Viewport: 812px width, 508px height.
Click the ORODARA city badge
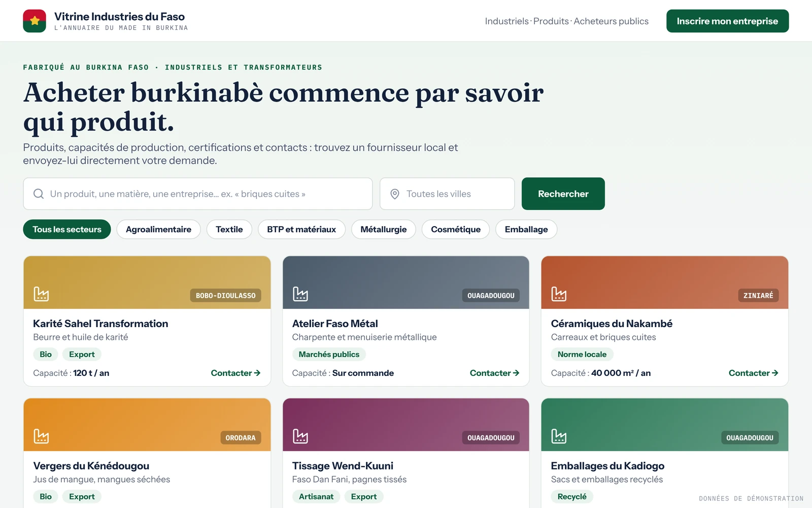[x=241, y=438]
